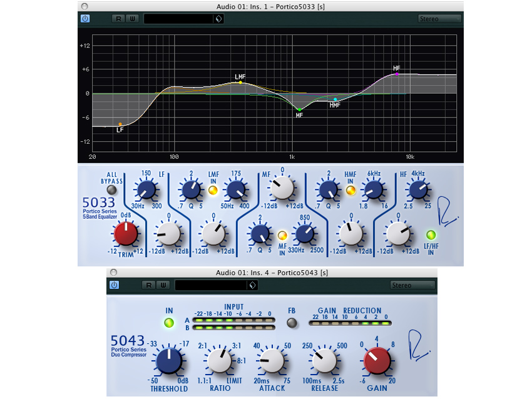Click the '5043' model label
Screen dimensions: 532x399
(x=128, y=340)
